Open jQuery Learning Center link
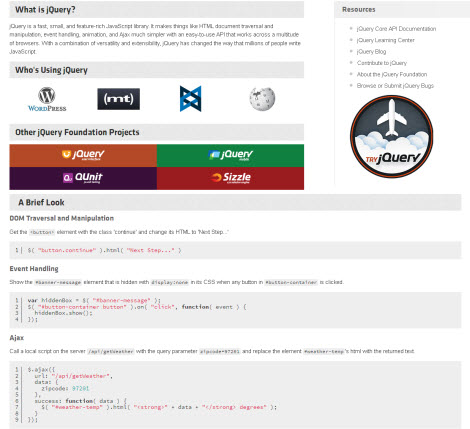Viewport: 470px width, 429px height. click(385, 40)
